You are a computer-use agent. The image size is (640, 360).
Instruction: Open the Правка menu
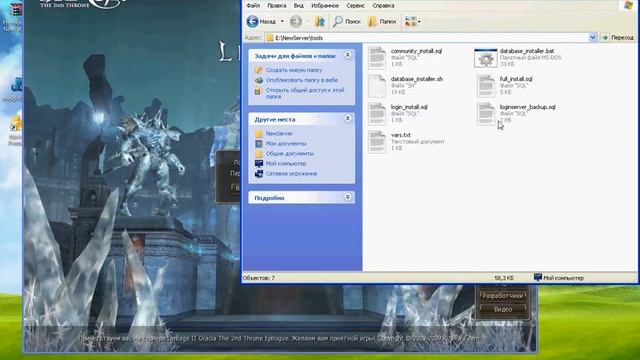coord(276,6)
